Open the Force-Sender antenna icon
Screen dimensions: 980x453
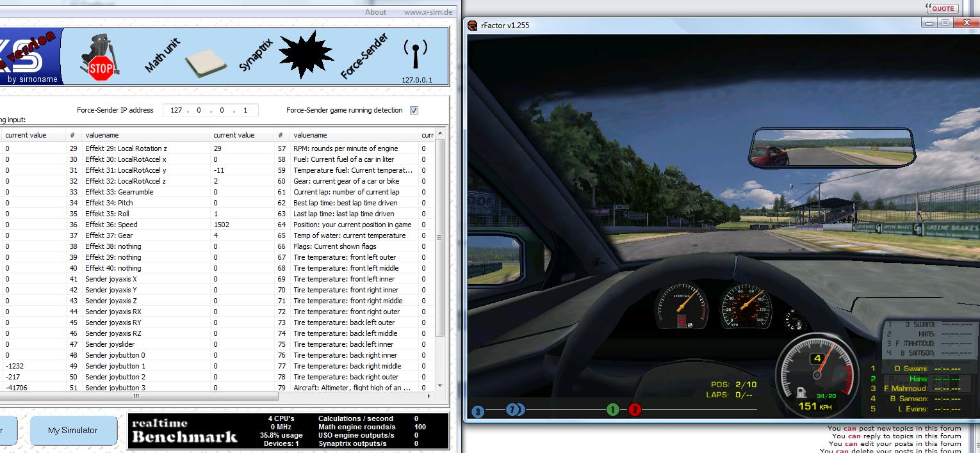tap(416, 55)
